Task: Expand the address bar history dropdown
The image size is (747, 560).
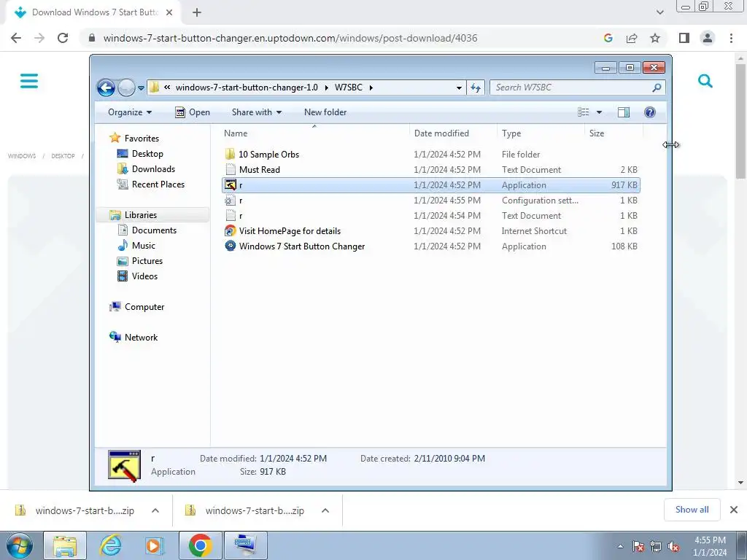Action: click(x=459, y=87)
